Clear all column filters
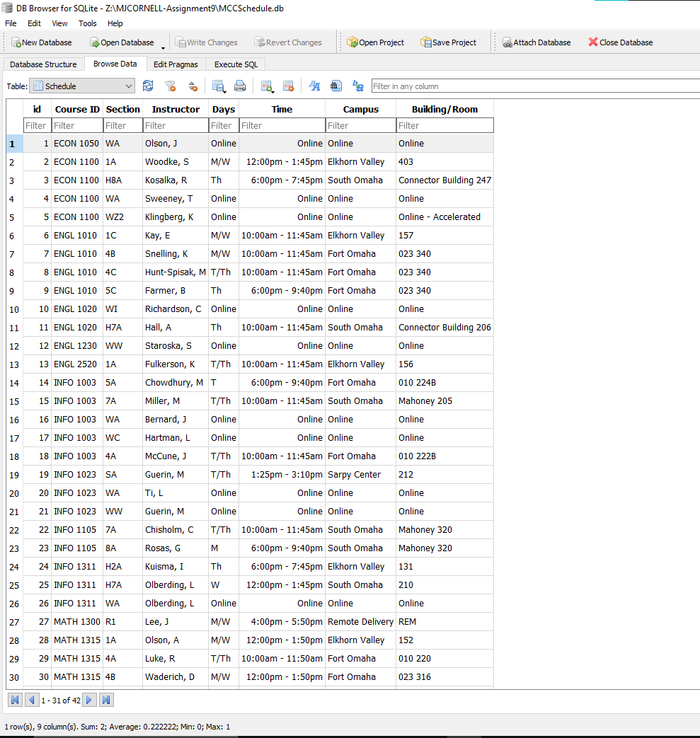Viewport: 700px width, 738px height. click(x=170, y=86)
